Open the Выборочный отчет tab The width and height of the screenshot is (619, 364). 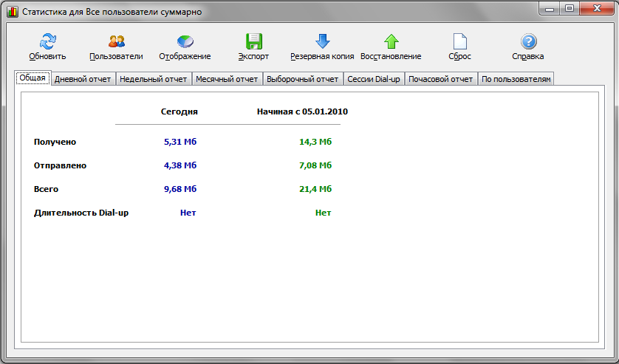tap(302, 79)
